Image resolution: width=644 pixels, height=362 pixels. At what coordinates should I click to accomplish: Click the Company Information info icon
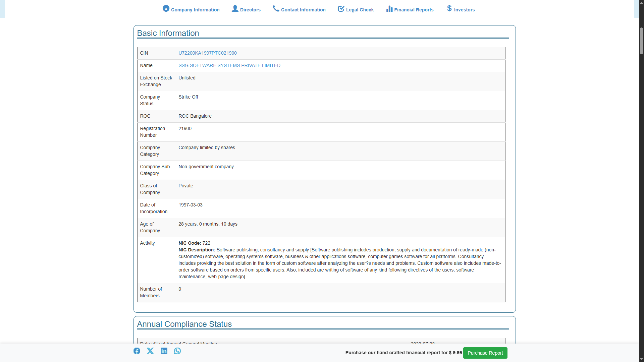point(166,8)
